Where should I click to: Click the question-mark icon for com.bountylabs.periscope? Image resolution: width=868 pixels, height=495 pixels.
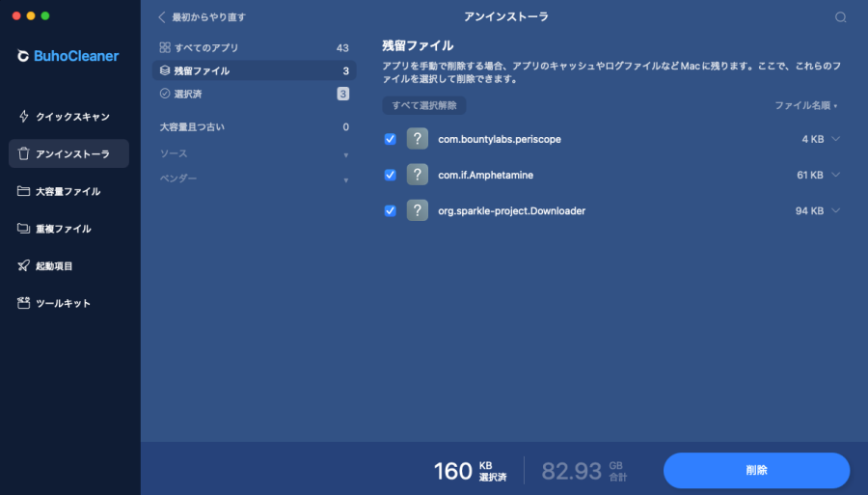418,138
